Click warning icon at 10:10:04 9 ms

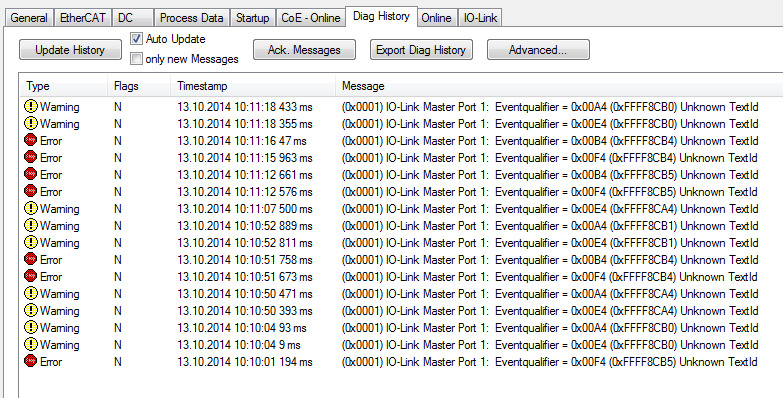point(31,344)
